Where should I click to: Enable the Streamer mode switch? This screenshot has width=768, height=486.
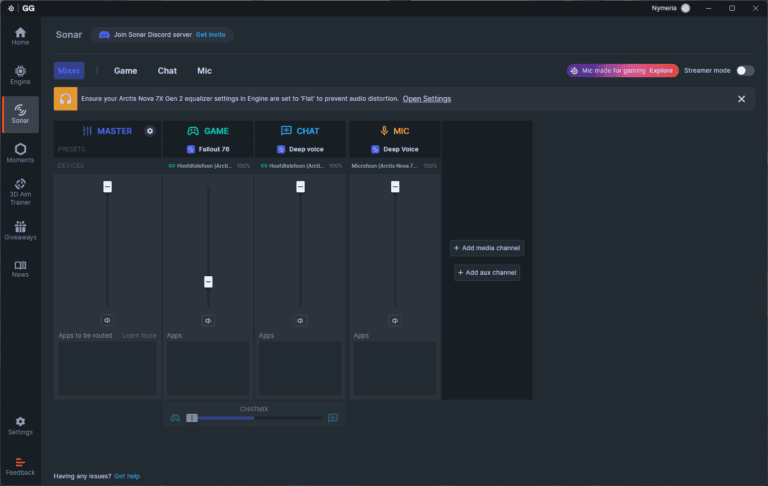pyautogui.click(x=745, y=71)
